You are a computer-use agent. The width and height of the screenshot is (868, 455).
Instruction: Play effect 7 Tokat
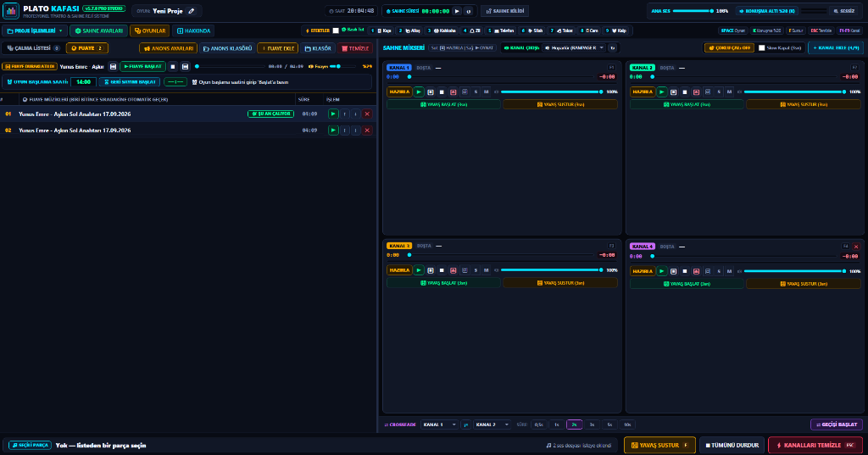[x=562, y=31]
